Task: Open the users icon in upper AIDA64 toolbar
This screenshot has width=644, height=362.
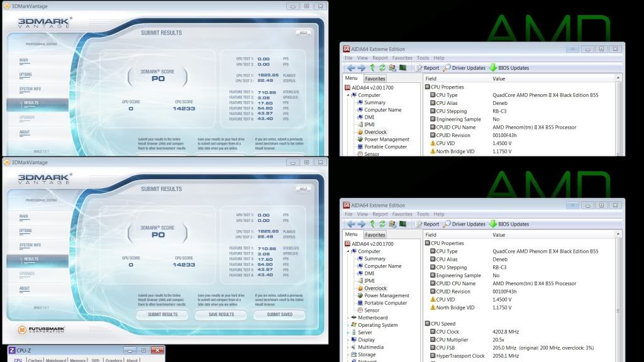Action: 392,68
